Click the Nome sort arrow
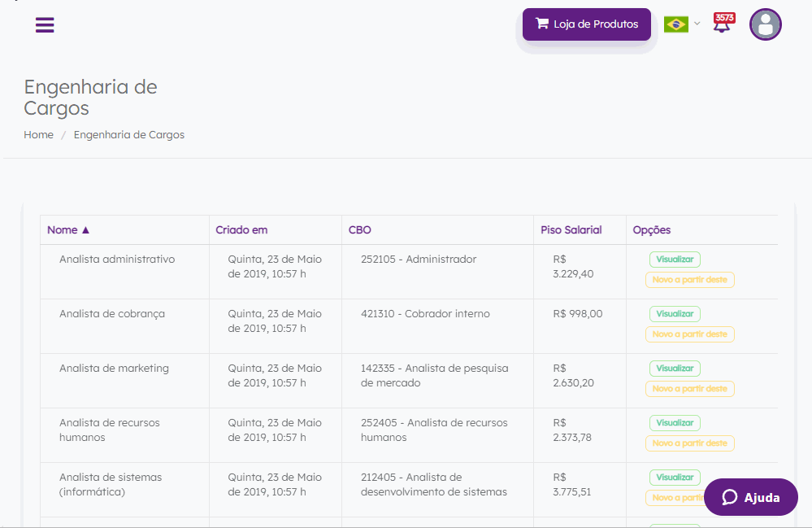 click(86, 230)
